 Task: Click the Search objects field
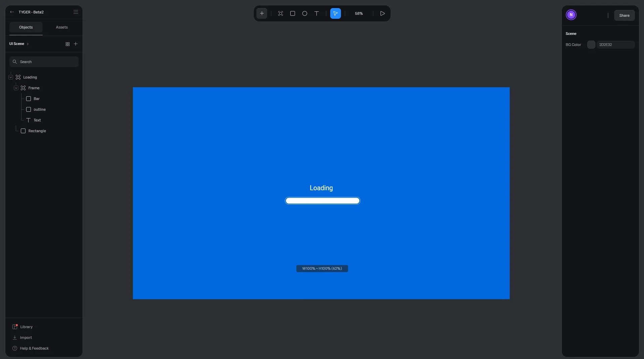point(44,62)
